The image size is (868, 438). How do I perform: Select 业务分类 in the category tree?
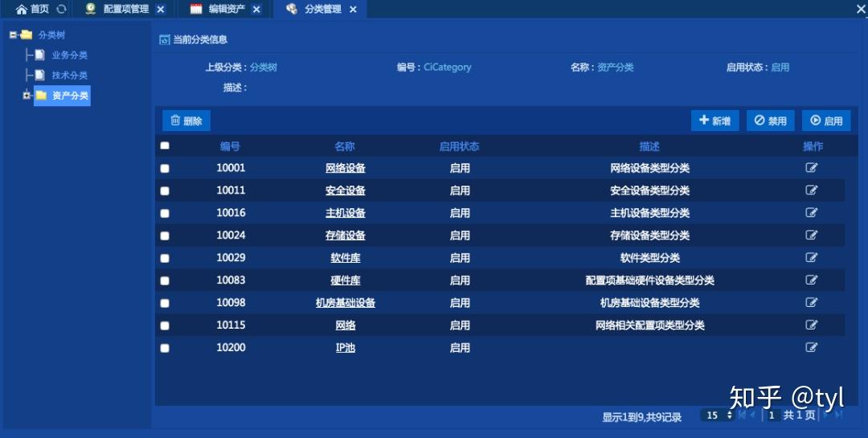point(70,55)
